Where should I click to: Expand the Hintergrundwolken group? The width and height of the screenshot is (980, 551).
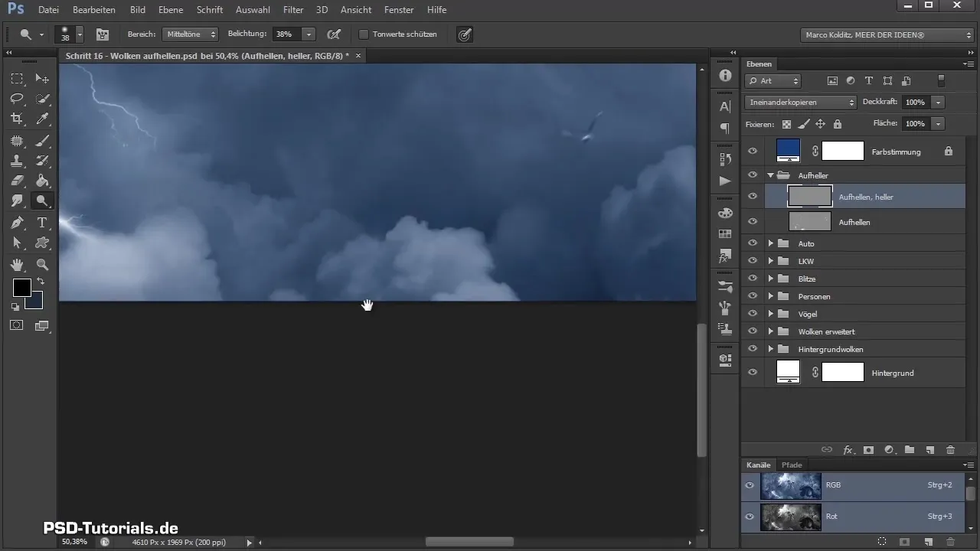[x=771, y=349]
